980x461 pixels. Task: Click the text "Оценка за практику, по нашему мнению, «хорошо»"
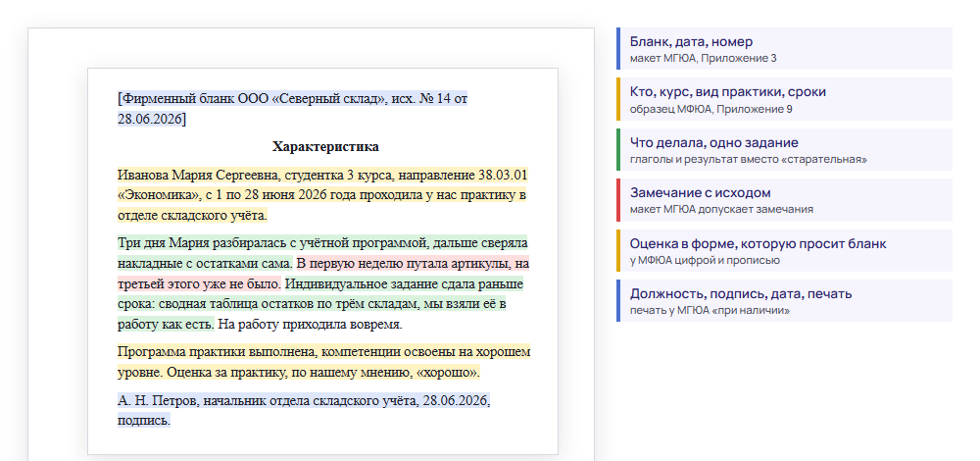pyautogui.click(x=323, y=373)
